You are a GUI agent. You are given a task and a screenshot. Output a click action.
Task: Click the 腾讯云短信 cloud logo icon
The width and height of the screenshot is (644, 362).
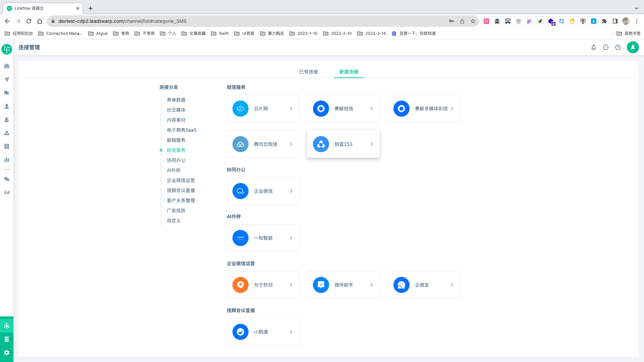pos(240,144)
